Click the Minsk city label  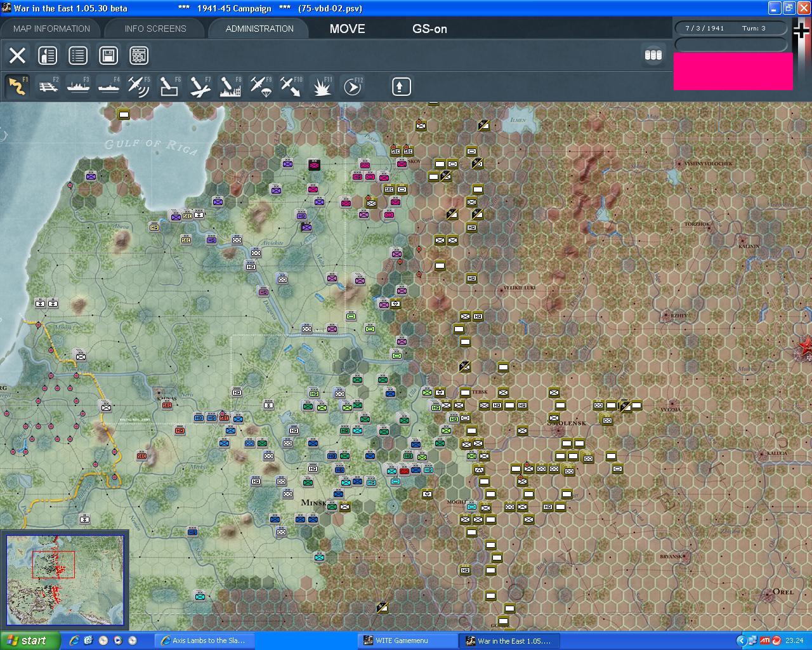tap(313, 503)
